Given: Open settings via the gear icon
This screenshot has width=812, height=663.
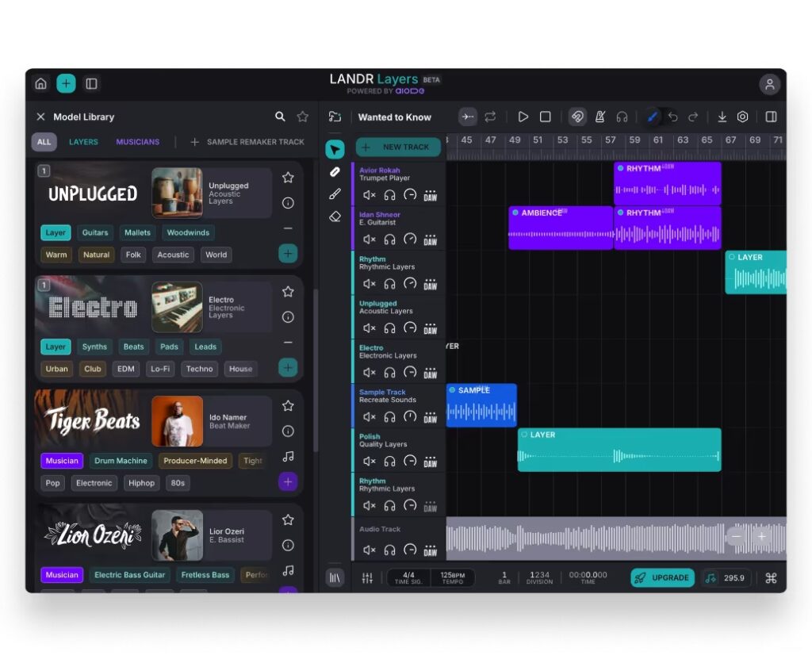Looking at the screenshot, I should click(x=743, y=117).
